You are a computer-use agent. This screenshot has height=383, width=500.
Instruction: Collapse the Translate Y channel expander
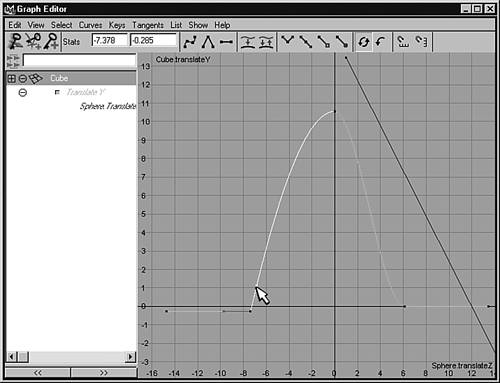click(23, 92)
